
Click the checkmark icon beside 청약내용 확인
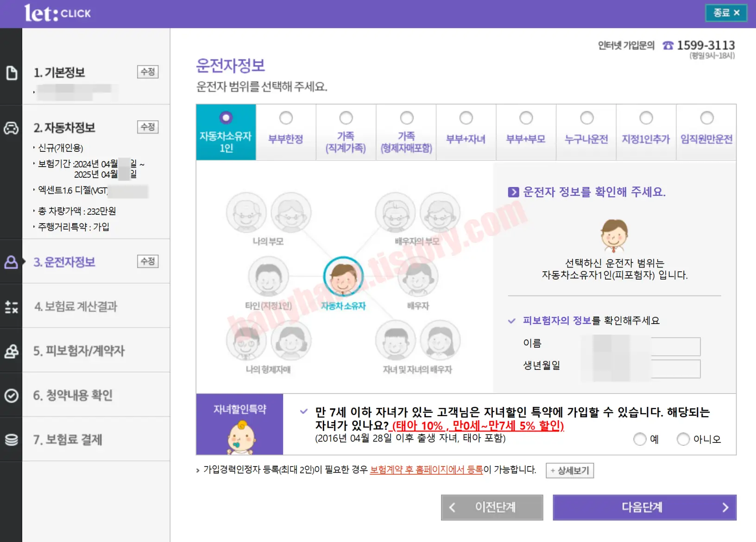tap(11, 395)
